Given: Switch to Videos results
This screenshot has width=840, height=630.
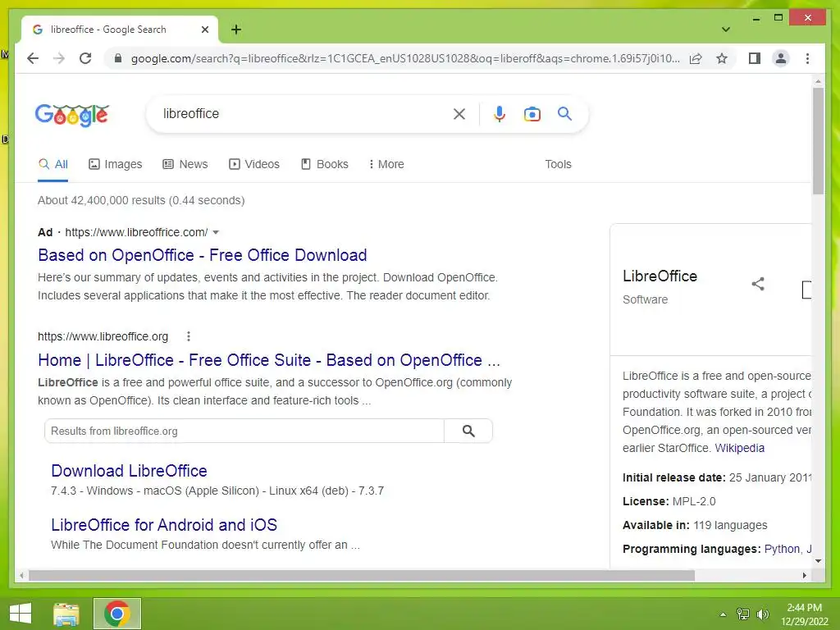Looking at the screenshot, I should click(x=254, y=164).
